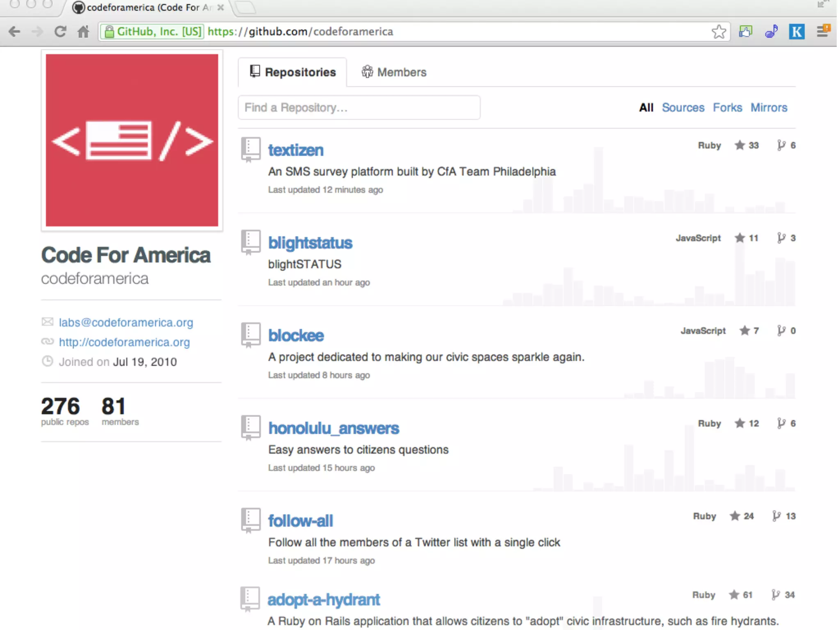This screenshot has height=630, width=840.
Task: Click the follow-all fork count icon
Action: (x=776, y=516)
